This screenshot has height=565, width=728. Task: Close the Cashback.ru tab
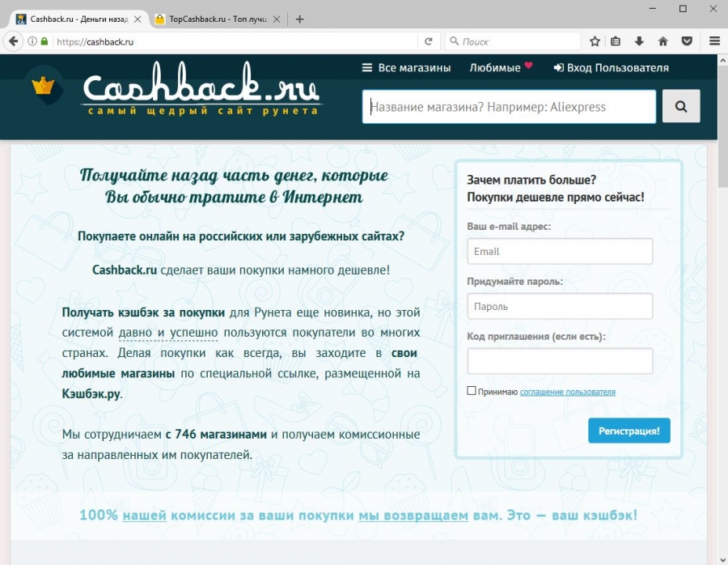[x=138, y=19]
